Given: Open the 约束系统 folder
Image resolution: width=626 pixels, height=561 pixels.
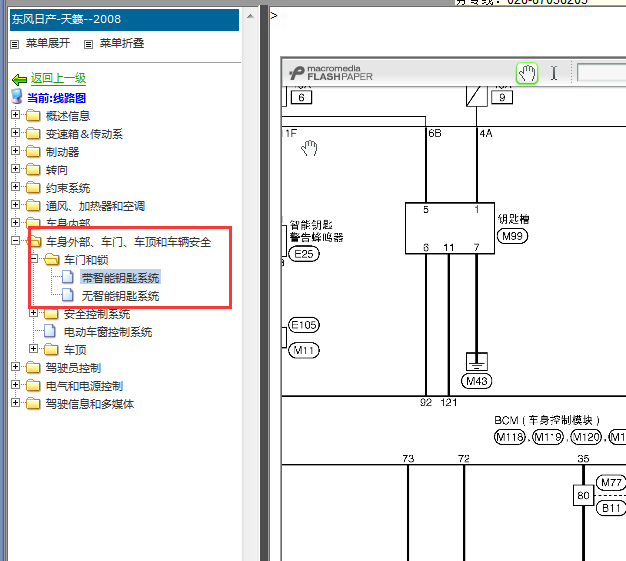Looking at the screenshot, I should pos(67,188).
